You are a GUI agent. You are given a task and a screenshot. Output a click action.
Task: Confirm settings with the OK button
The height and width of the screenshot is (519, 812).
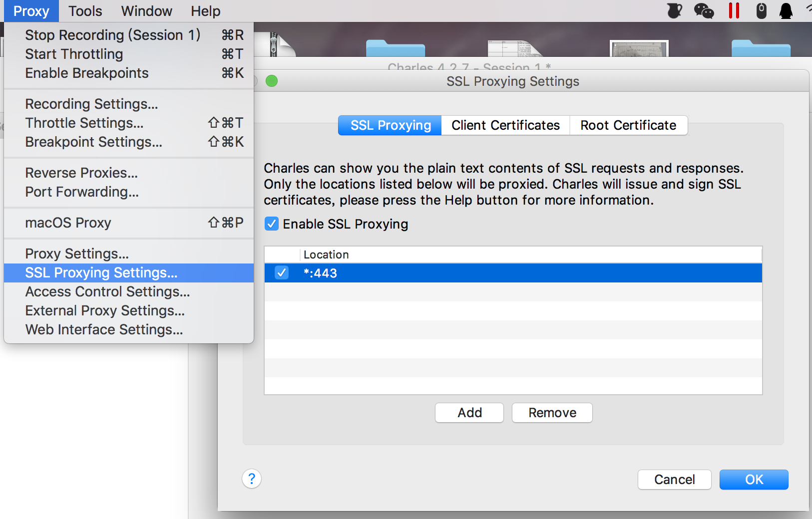[x=754, y=480]
